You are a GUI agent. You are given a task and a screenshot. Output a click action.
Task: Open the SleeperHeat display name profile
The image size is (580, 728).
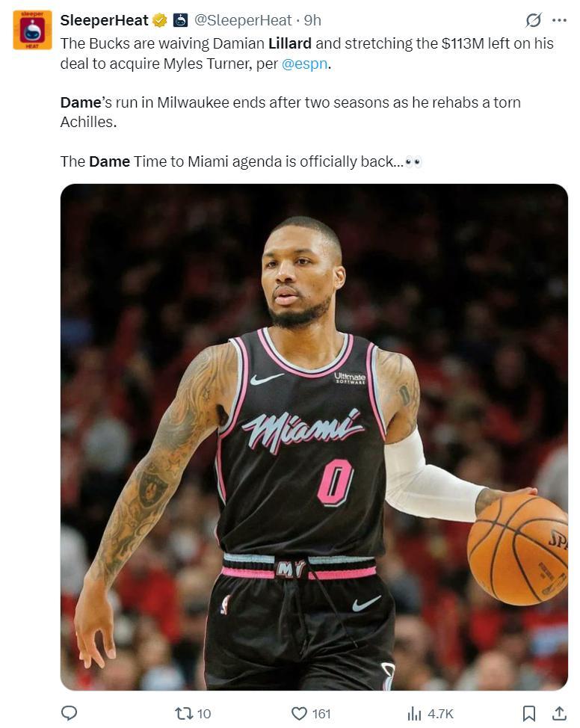coord(104,20)
